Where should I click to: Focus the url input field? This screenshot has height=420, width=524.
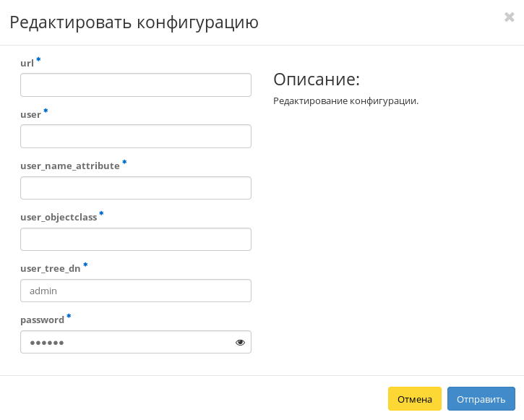point(135,85)
